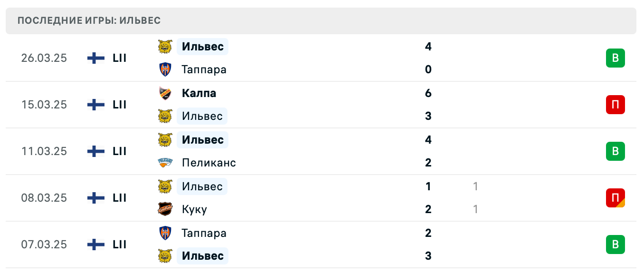Click the Ильвес team logo from the 26.03.25 match
The image size is (644, 274).
click(x=165, y=47)
